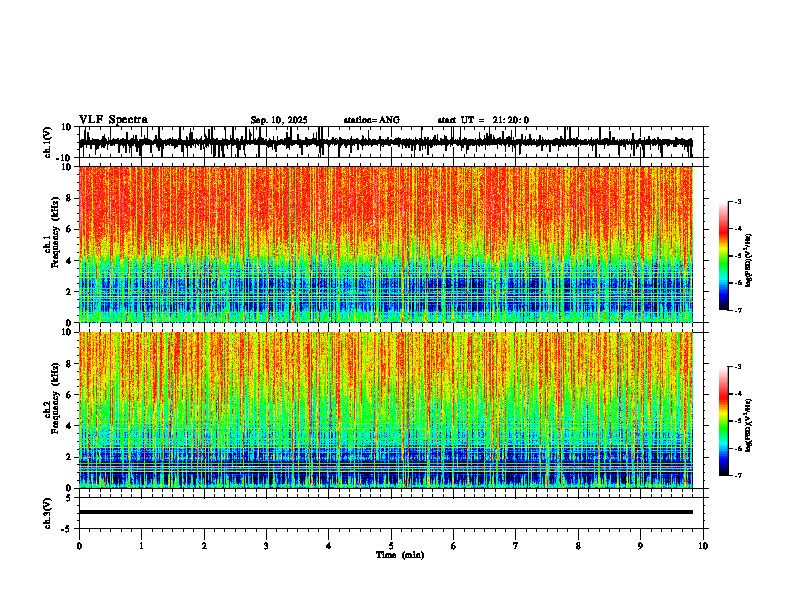Click tick label "2" on the time axis
The height and width of the screenshot is (612, 792).
tap(204, 546)
